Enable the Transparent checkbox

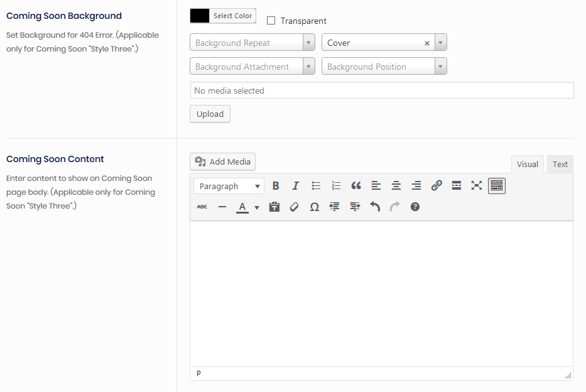pos(271,21)
